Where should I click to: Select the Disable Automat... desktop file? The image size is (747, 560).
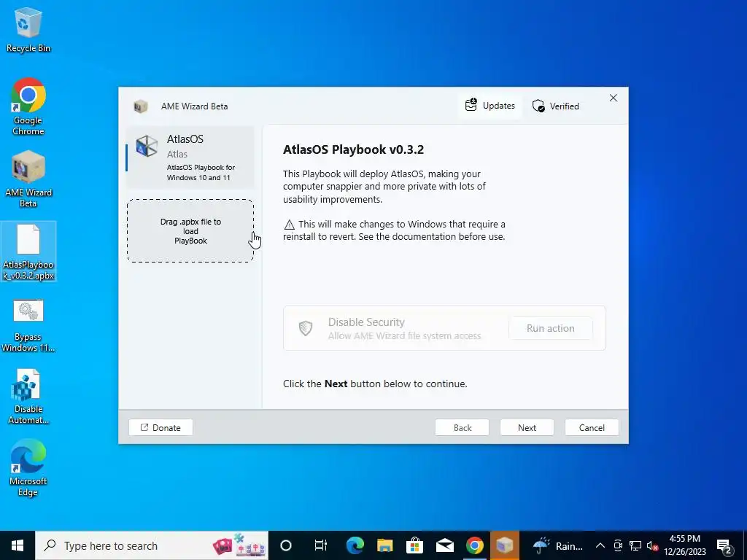tap(28, 397)
